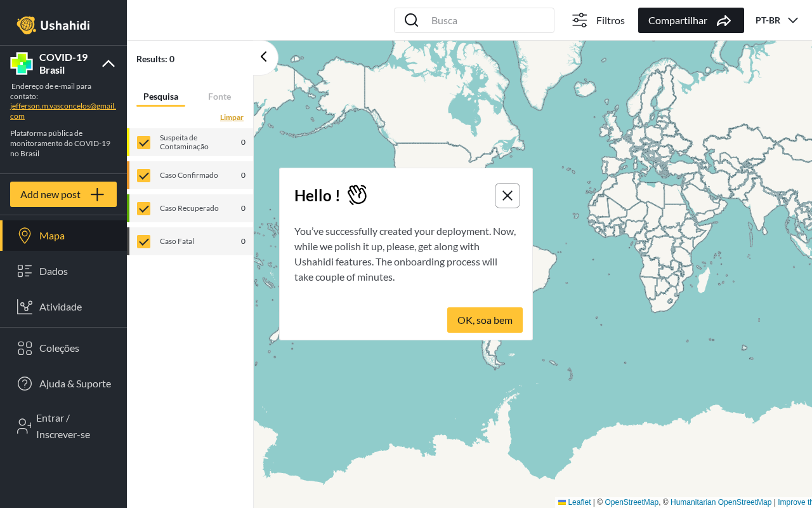
Task: Click the OK, soa bem button
Action: pyautogui.click(x=485, y=320)
